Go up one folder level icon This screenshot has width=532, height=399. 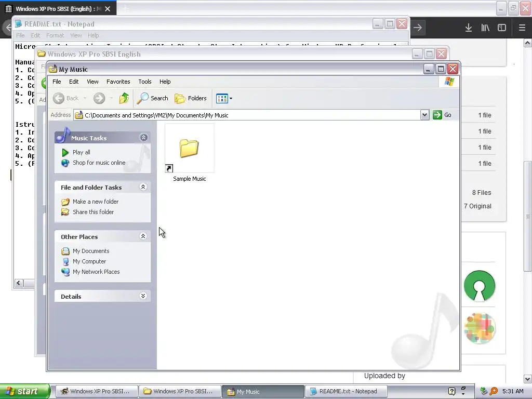coord(124,98)
